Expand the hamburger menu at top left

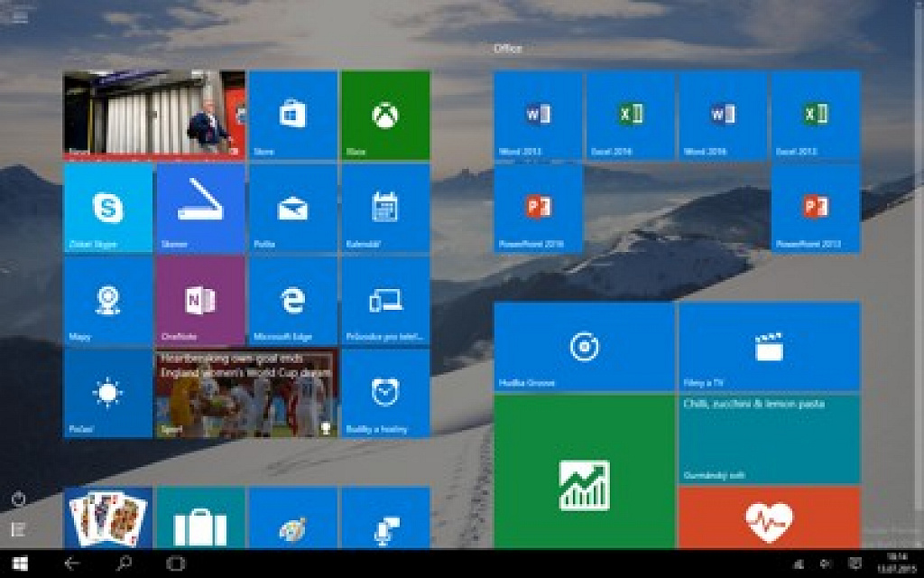(20, 16)
